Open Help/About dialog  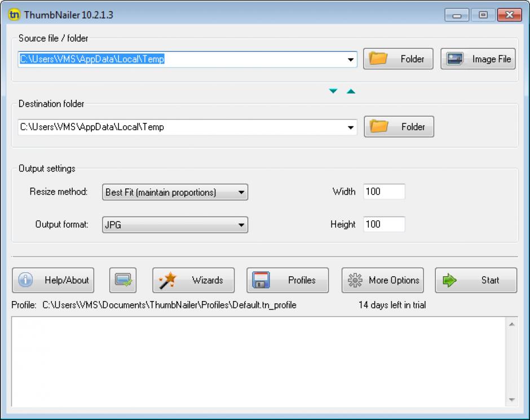(x=53, y=280)
